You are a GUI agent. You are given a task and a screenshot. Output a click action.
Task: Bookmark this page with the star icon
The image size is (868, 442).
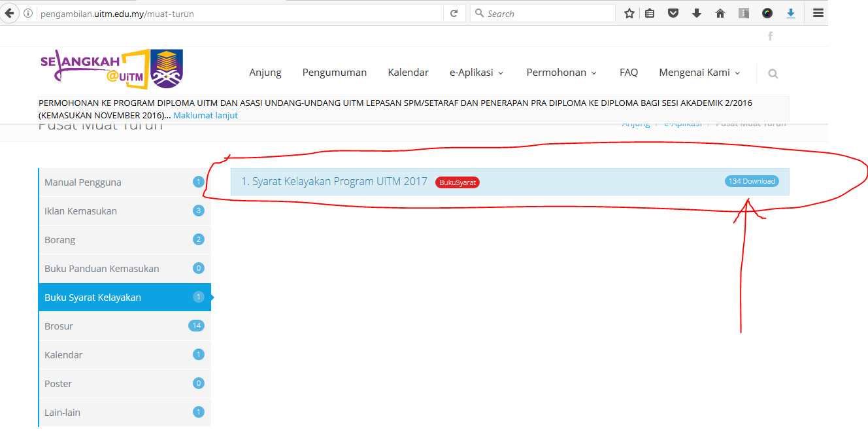tap(629, 13)
